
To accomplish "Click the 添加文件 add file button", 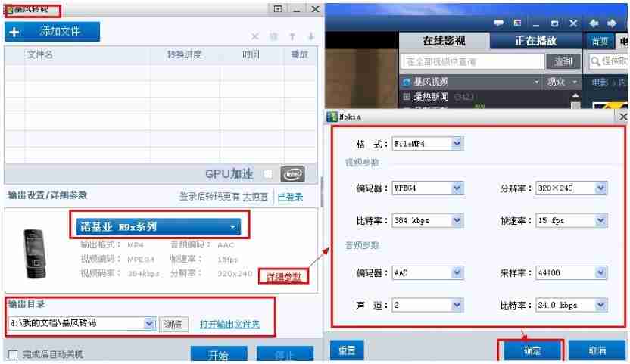I will (x=52, y=32).
